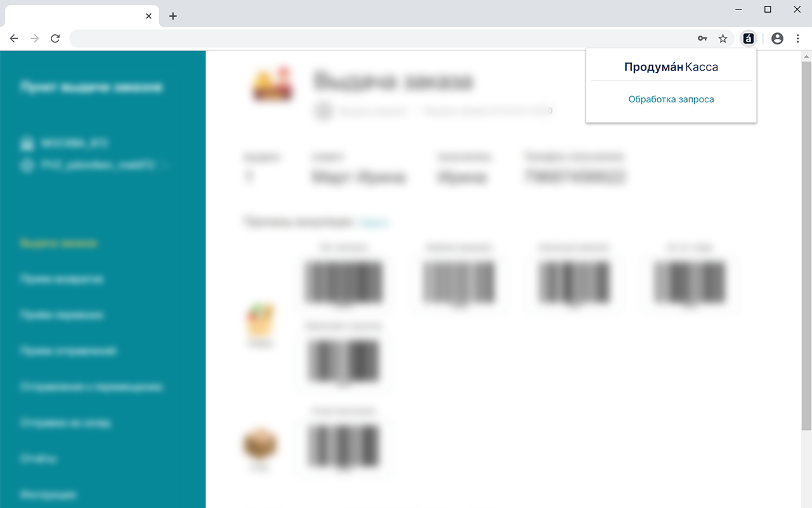The width and height of the screenshot is (812, 508).
Task: Go back to the previous page
Action: 14,39
